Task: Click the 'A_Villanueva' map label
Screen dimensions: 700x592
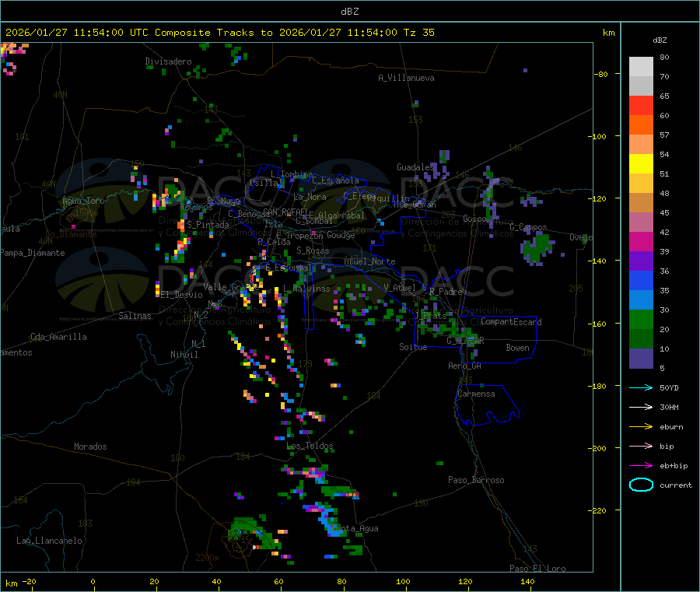Action: [406, 78]
